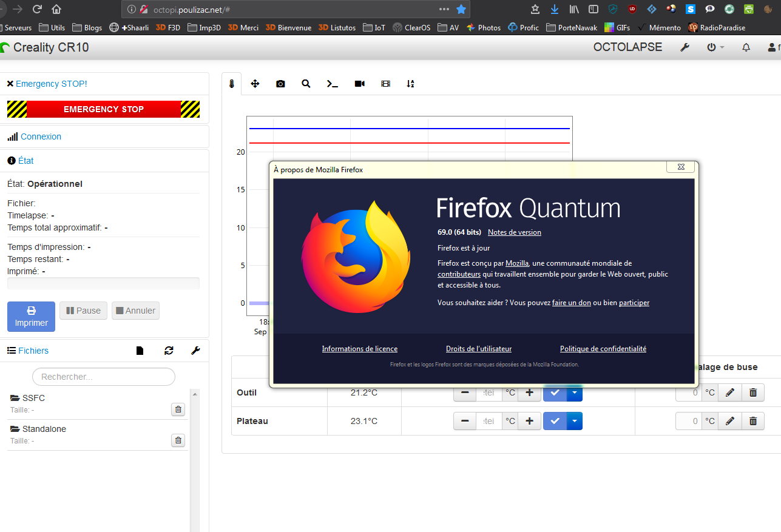
Task: Click the new file icon in Fichiers
Action: [140, 351]
